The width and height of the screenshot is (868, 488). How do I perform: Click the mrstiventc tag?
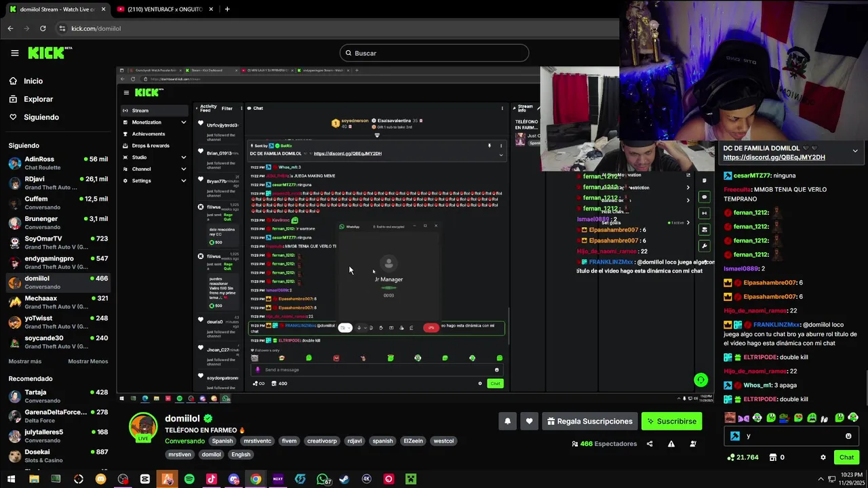click(x=257, y=441)
